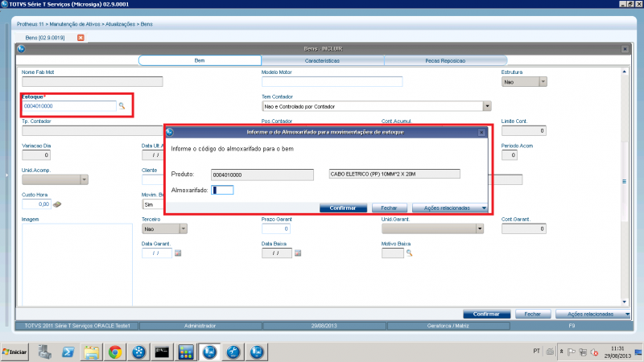Viewport: 644px width, 362px height.
Task: Open the Tem Contador dropdown
Action: click(487, 106)
